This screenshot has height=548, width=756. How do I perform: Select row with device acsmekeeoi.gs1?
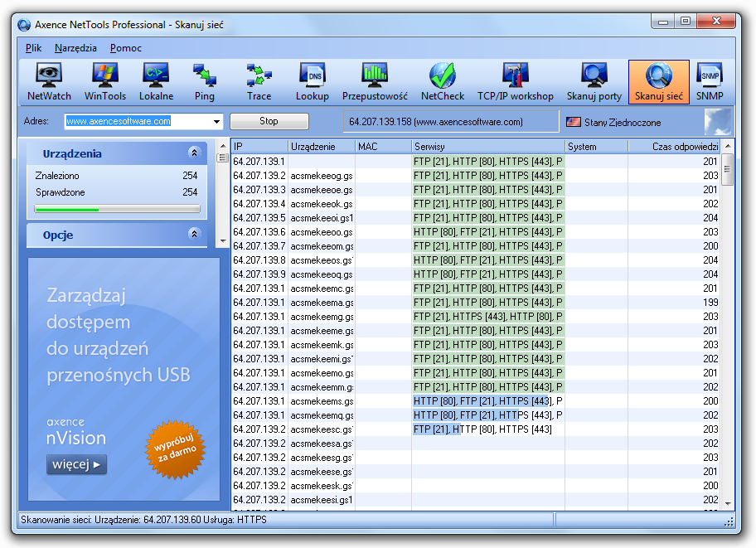(477, 217)
